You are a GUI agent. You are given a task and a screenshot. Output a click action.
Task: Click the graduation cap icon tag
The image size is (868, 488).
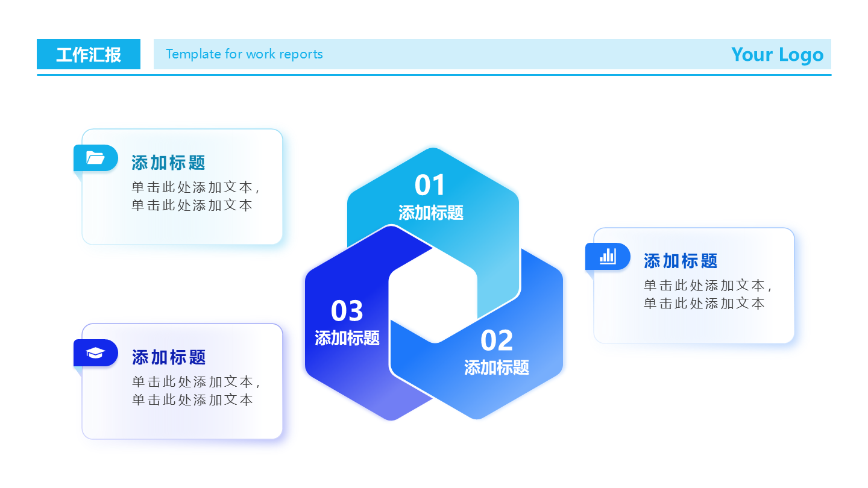(95, 352)
